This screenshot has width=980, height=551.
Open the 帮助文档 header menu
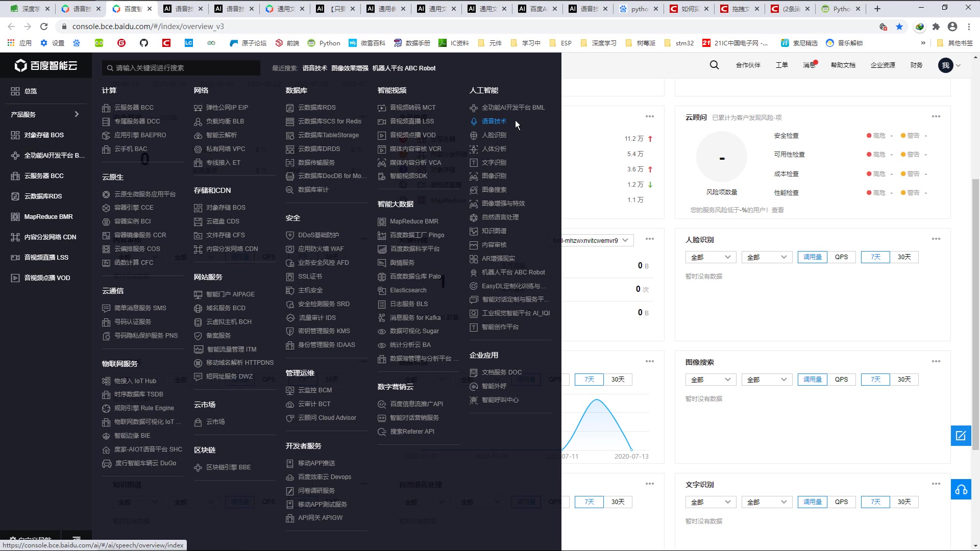pyautogui.click(x=843, y=65)
